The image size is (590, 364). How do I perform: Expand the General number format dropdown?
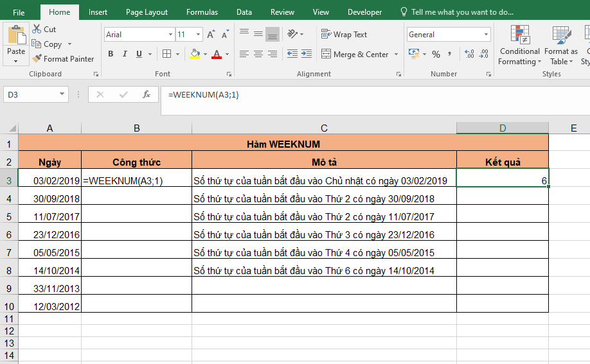click(x=486, y=35)
